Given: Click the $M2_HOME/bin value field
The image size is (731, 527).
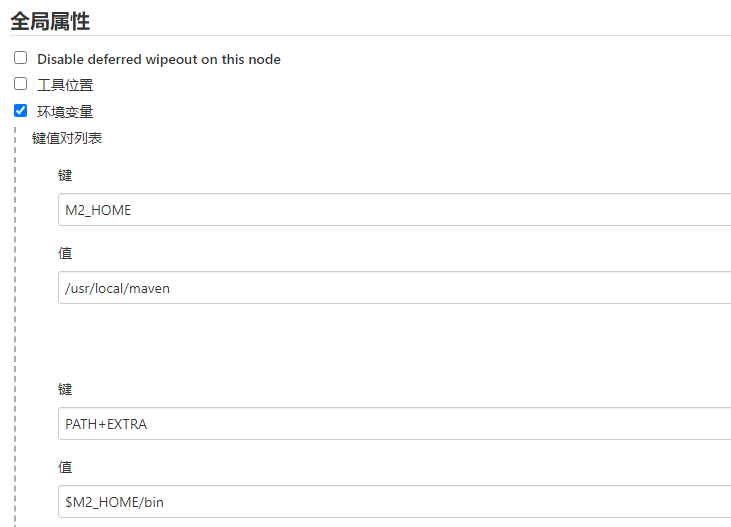Looking at the screenshot, I should (x=394, y=502).
